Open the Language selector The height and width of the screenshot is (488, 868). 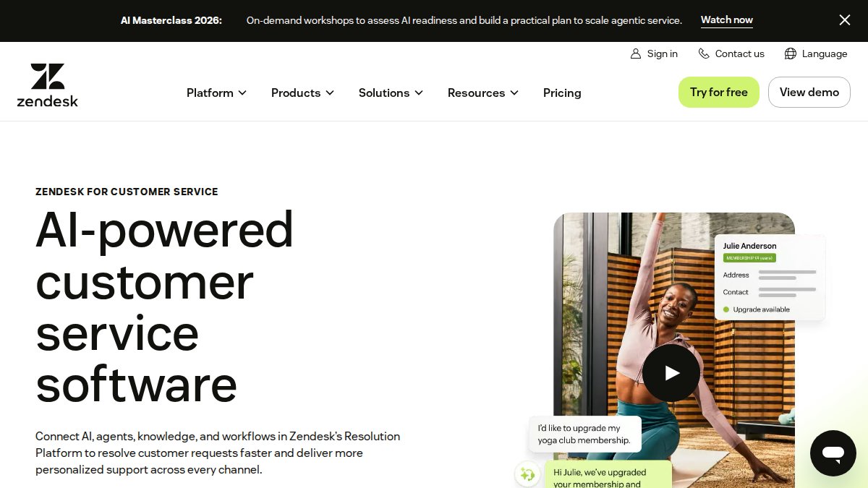(816, 53)
